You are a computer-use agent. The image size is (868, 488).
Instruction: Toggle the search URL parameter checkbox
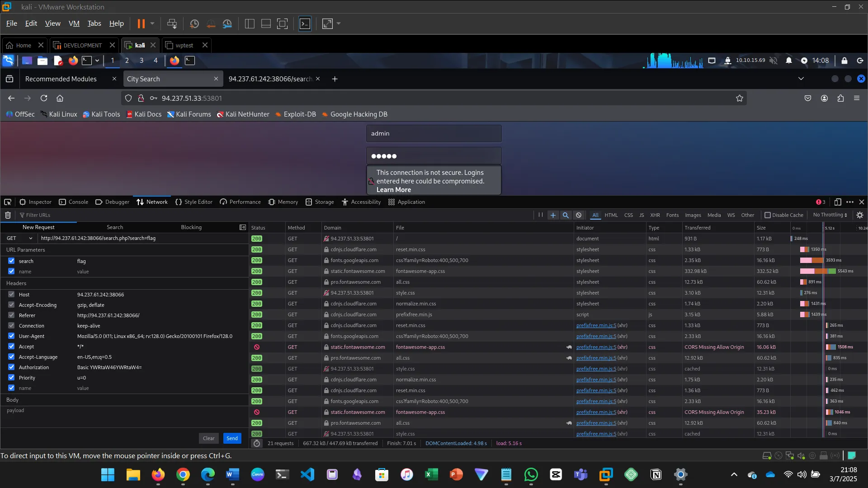11,261
